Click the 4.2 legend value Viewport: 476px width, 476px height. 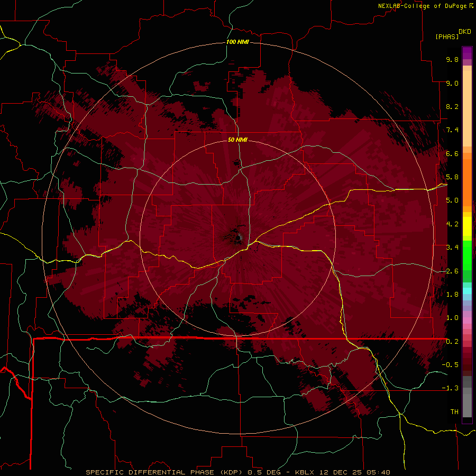(452, 224)
